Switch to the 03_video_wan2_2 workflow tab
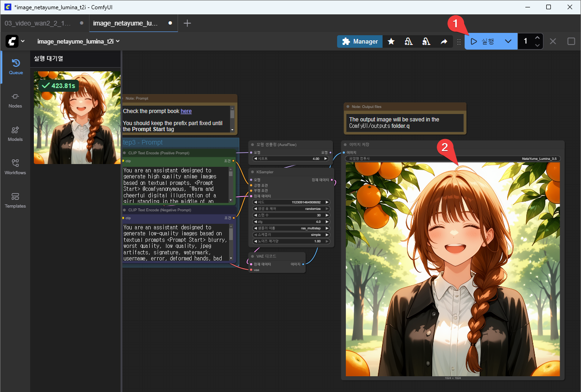This screenshot has width=581, height=392. (38, 23)
